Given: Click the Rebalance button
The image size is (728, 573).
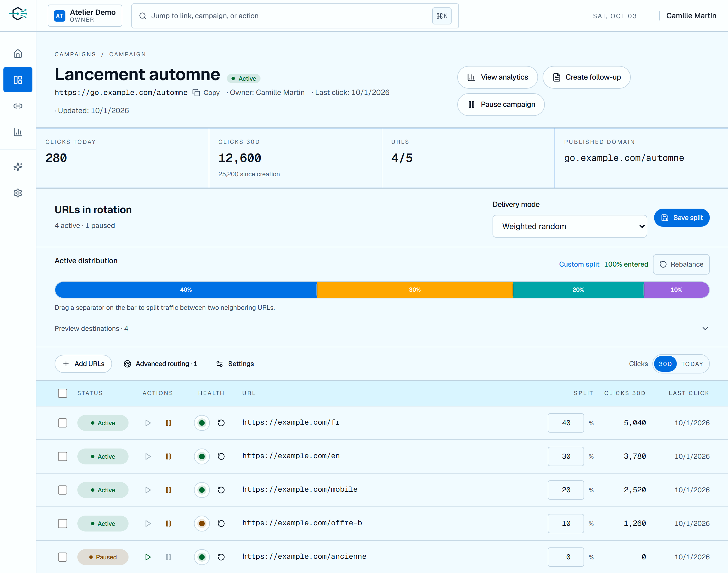Looking at the screenshot, I should [x=681, y=265].
